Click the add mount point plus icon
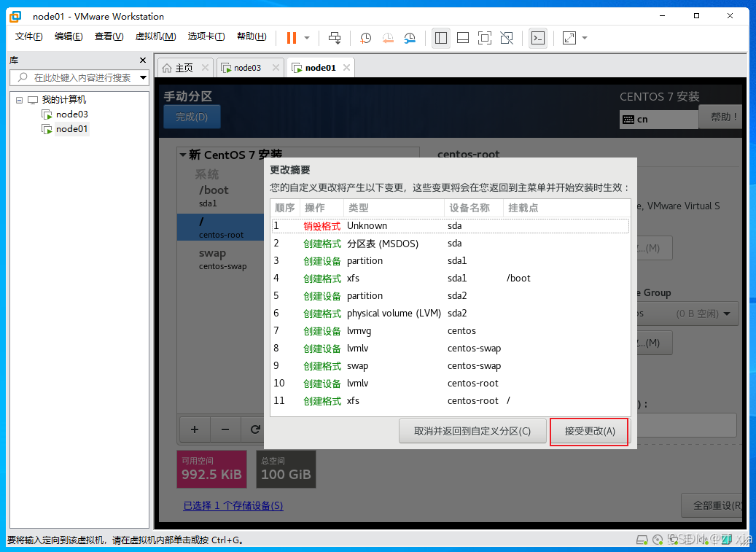The width and height of the screenshot is (756, 552). pyautogui.click(x=195, y=429)
